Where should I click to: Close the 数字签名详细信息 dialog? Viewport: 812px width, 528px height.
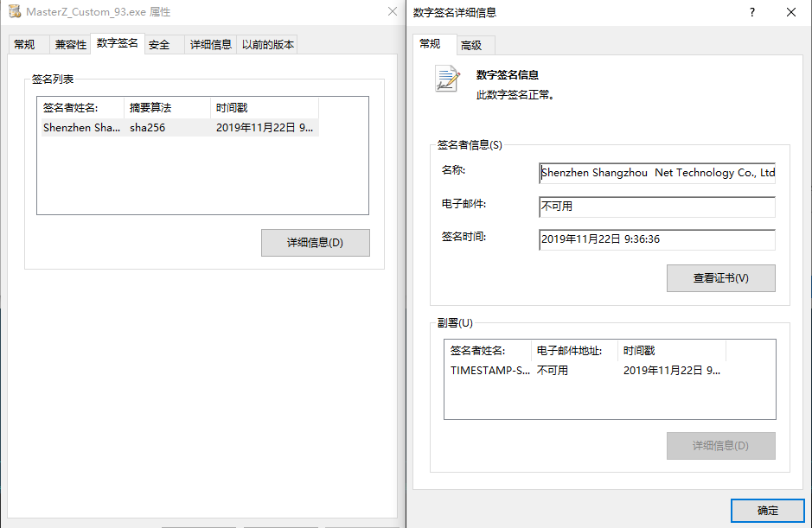click(791, 12)
